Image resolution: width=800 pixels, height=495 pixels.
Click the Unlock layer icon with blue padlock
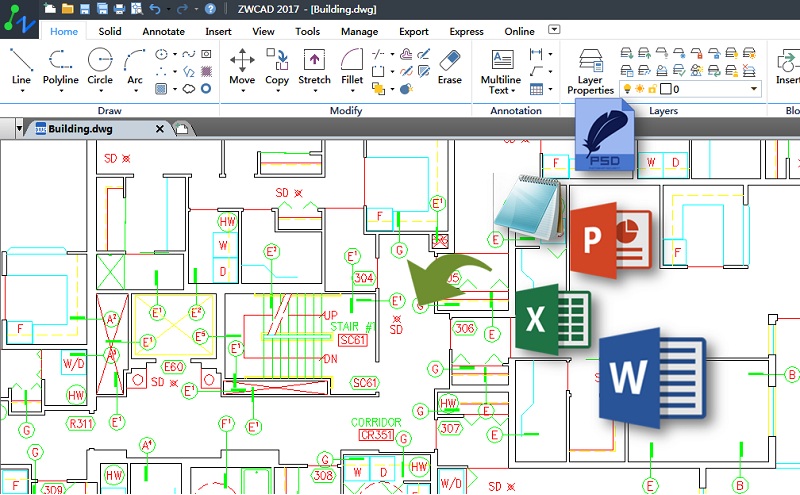point(714,53)
